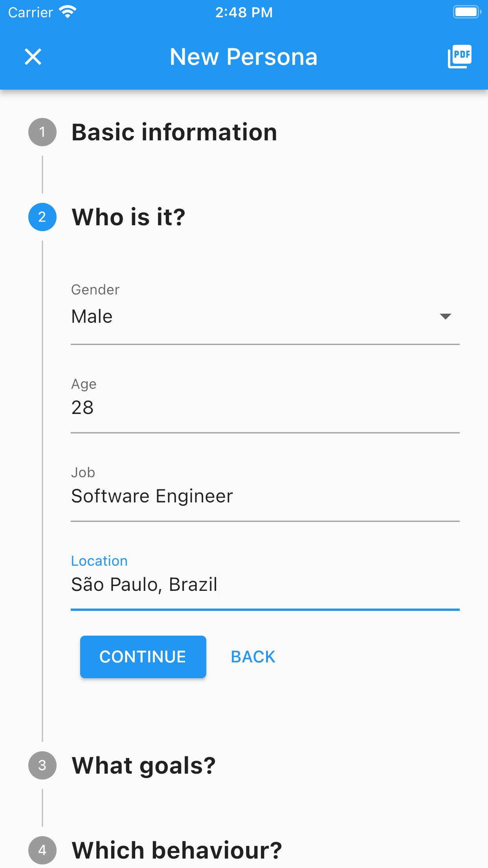
Task: Tap the step 4 circle icon
Action: point(42,850)
